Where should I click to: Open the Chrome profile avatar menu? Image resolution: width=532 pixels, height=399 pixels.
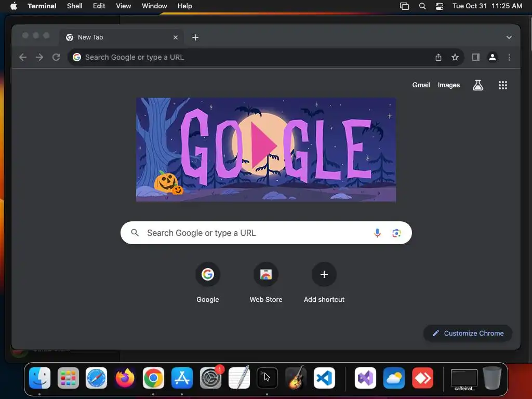(493, 57)
